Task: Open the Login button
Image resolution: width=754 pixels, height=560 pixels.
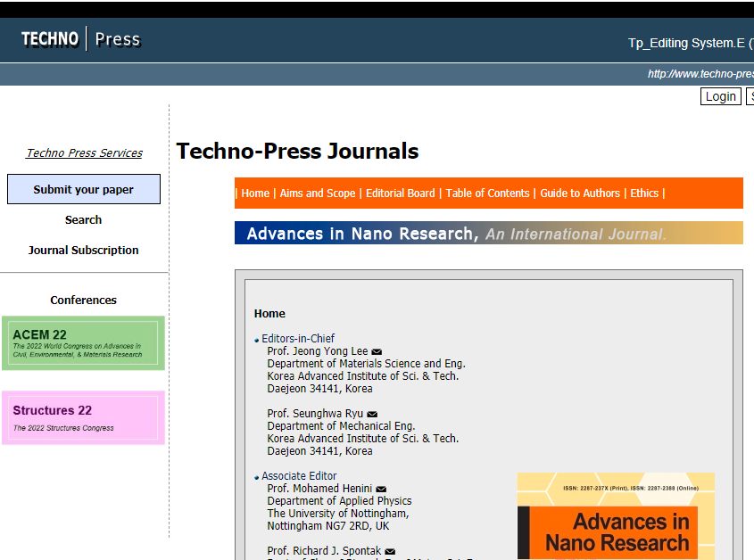Action: pos(720,96)
